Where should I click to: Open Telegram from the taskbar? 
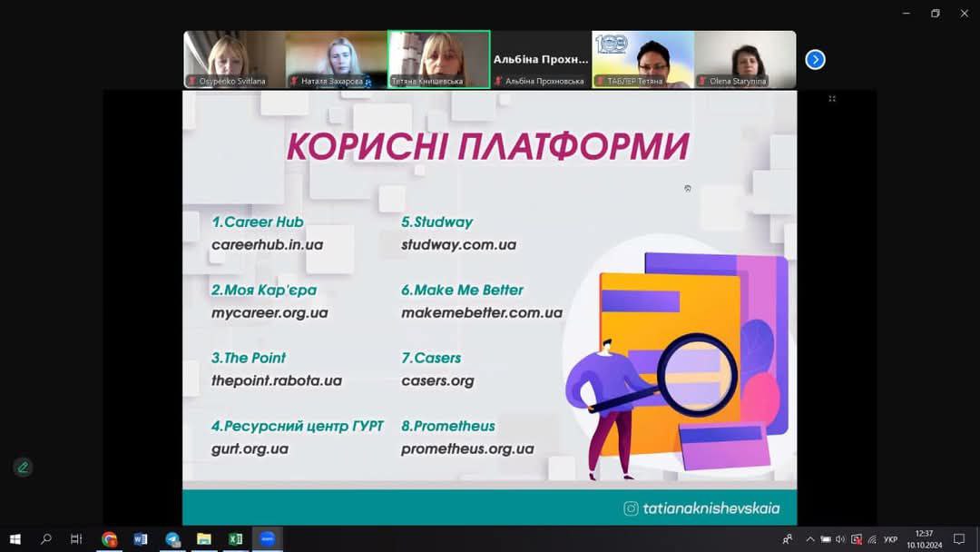[172, 539]
